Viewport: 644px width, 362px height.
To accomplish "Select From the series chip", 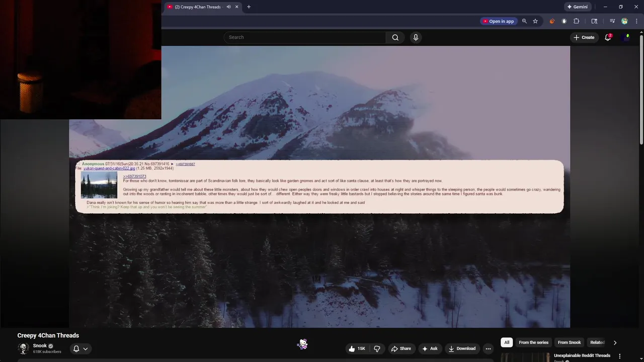I will click(x=533, y=342).
